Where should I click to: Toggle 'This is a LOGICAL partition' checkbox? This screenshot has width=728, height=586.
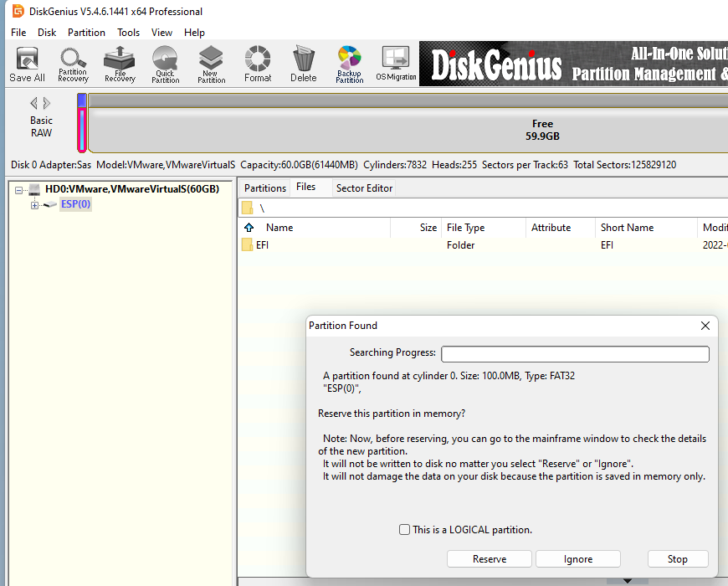[x=404, y=529]
